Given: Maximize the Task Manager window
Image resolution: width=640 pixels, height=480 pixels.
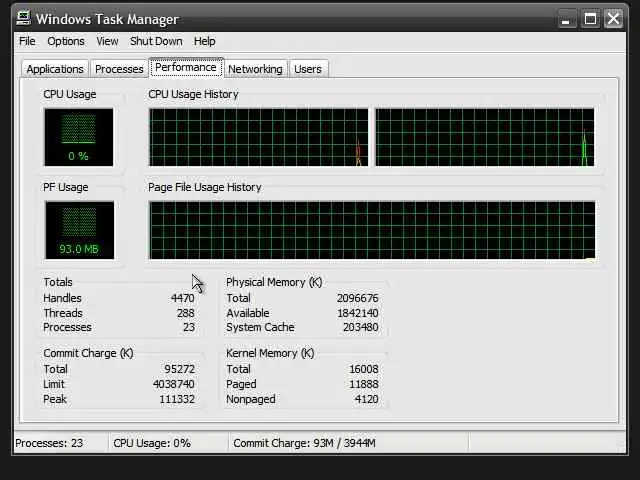Looking at the screenshot, I should (590, 19).
